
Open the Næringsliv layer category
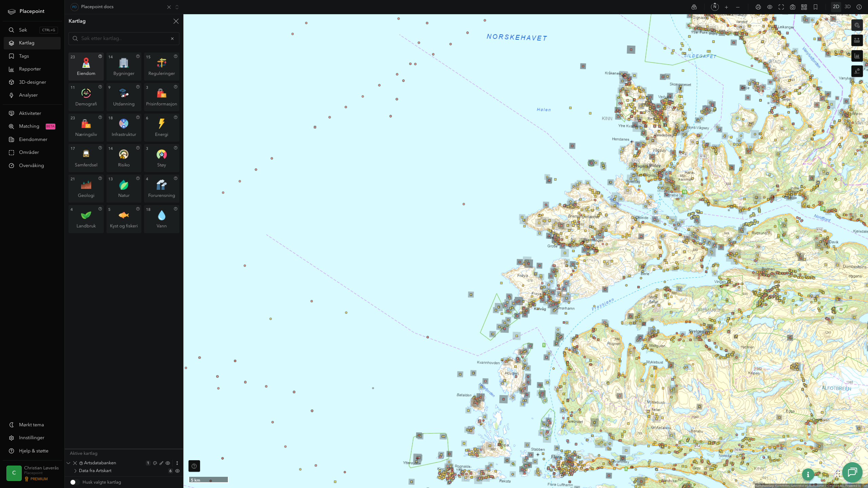point(86,127)
